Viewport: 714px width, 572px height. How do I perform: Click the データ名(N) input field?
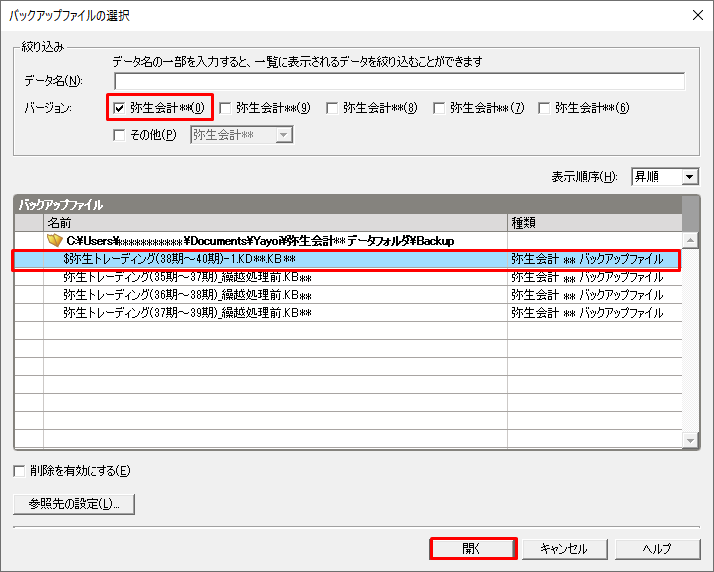[399, 82]
